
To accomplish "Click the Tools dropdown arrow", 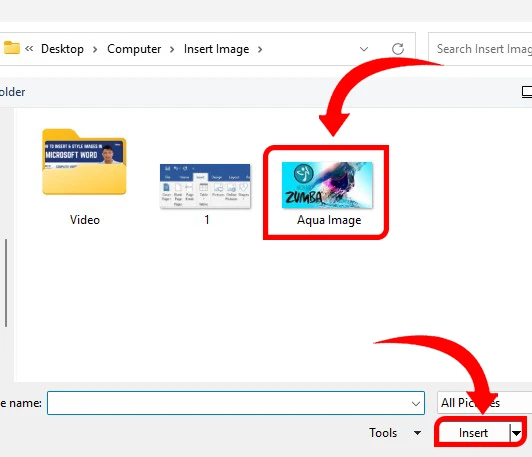I will [x=418, y=433].
